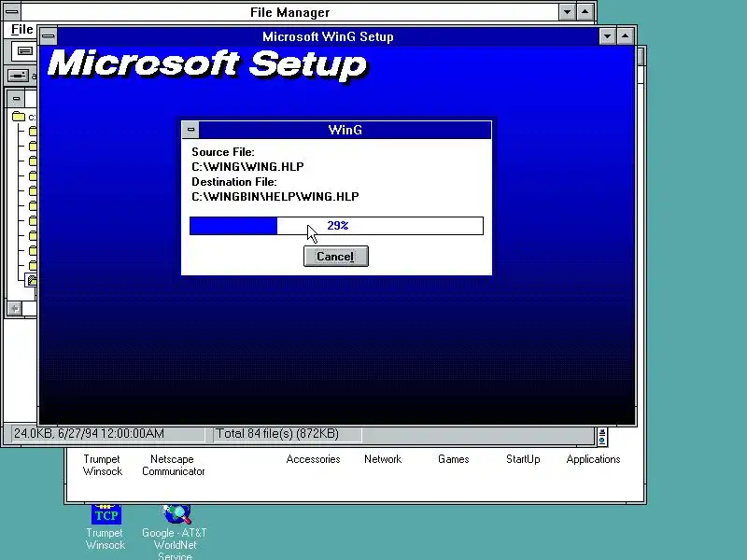Click the File Manager title bar
This screenshot has height=560, width=747.
pos(289,11)
